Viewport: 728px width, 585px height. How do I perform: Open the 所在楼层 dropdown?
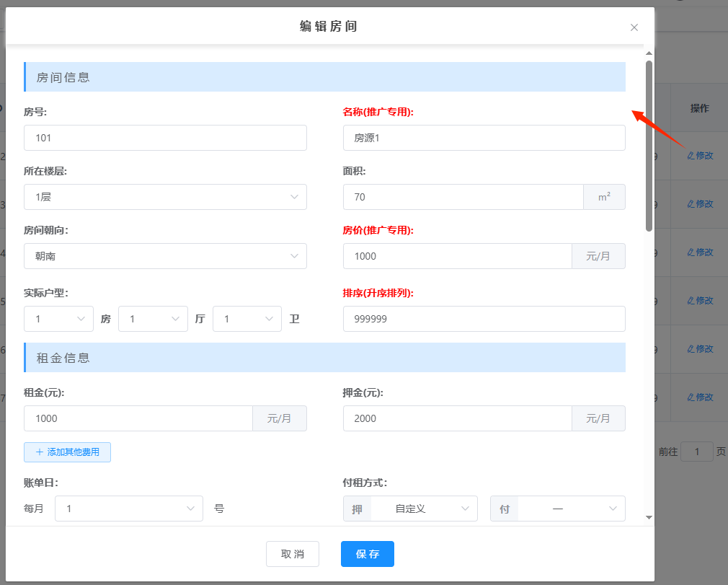(x=165, y=197)
